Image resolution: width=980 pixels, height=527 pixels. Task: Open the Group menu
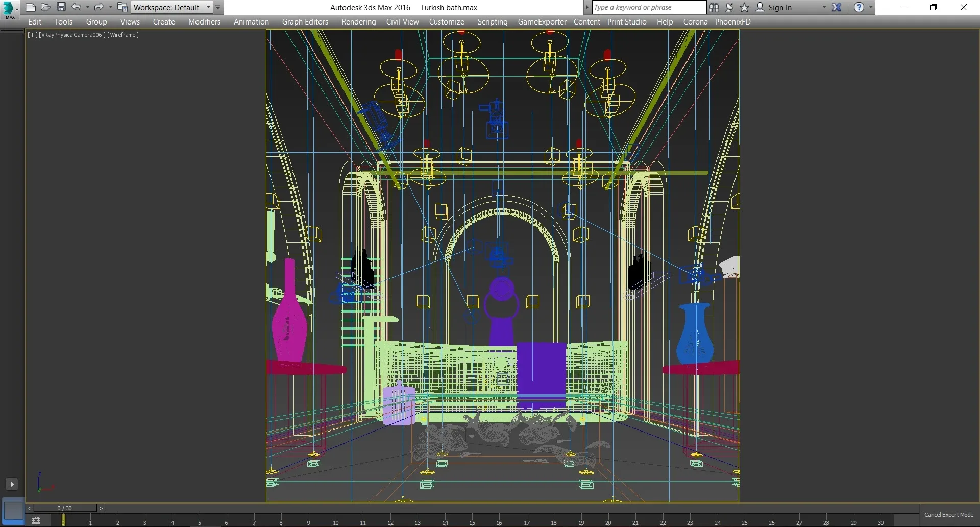pos(96,22)
